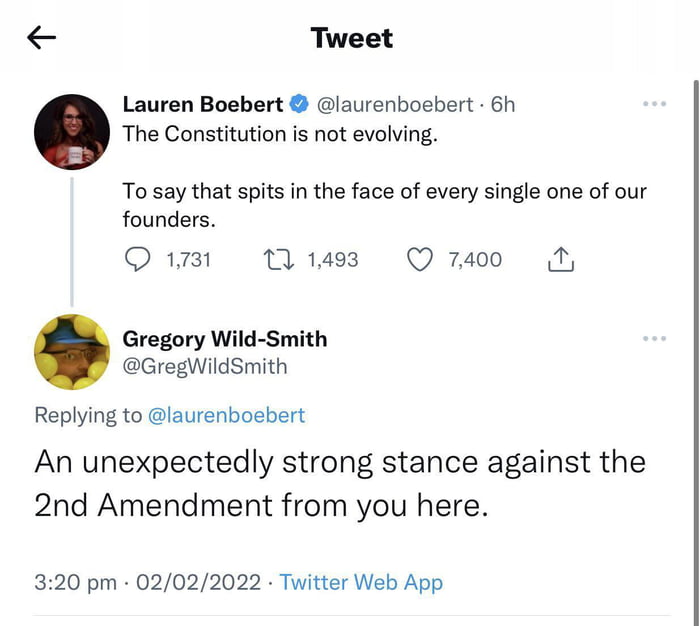Open the Twitter Web App source link
Viewport: 700px width, 626px height.
coord(361,582)
